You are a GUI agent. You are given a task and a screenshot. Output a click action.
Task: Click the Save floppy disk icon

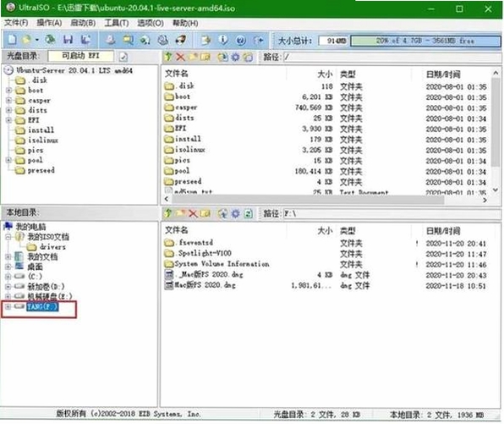(x=68, y=40)
